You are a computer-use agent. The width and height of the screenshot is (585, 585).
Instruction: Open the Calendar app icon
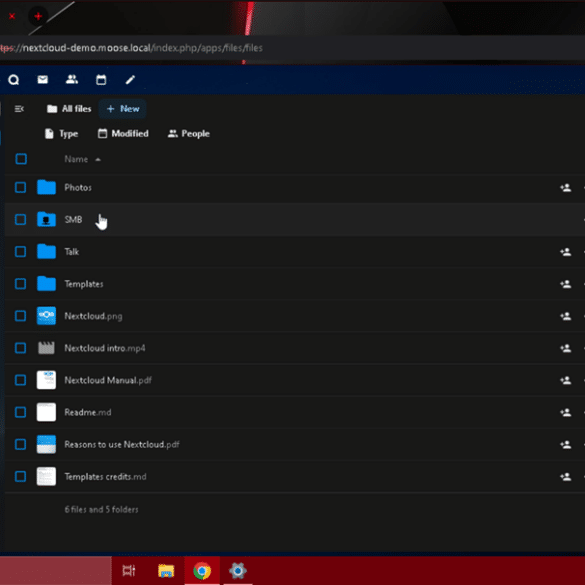tap(101, 79)
